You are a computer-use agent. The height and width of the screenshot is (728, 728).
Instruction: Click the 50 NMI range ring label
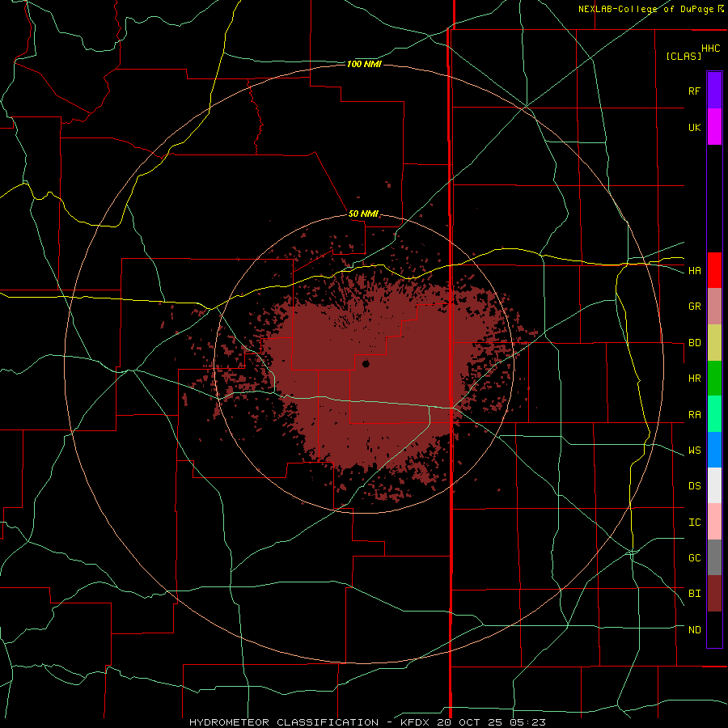pos(363,214)
